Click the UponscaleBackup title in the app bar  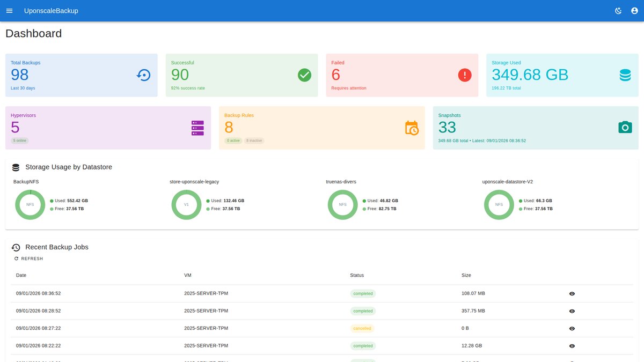coord(50,10)
